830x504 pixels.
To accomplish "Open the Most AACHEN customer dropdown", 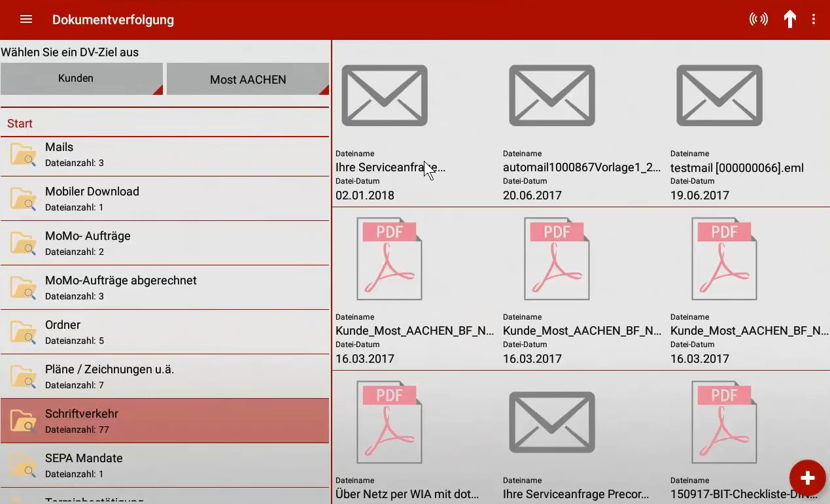I will pyautogui.click(x=248, y=79).
